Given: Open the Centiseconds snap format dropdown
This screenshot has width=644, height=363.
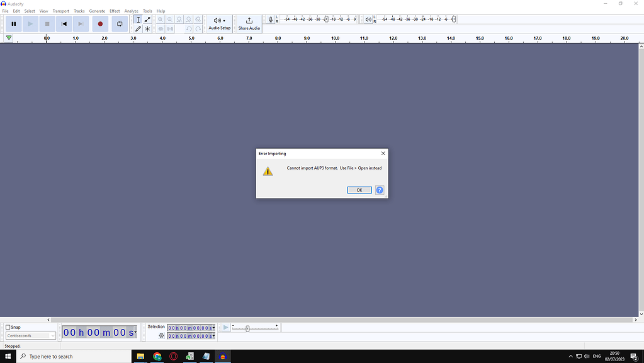Looking at the screenshot, I should 53,335.
